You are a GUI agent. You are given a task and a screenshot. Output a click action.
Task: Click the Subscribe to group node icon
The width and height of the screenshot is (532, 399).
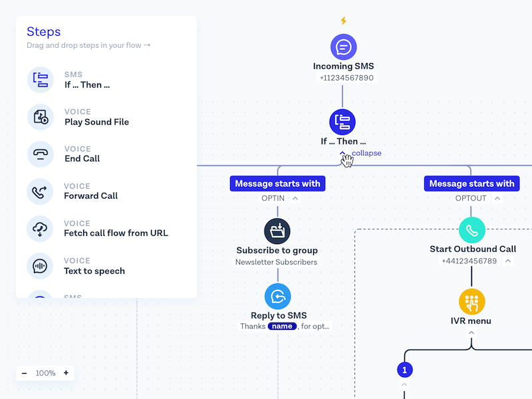click(x=277, y=231)
